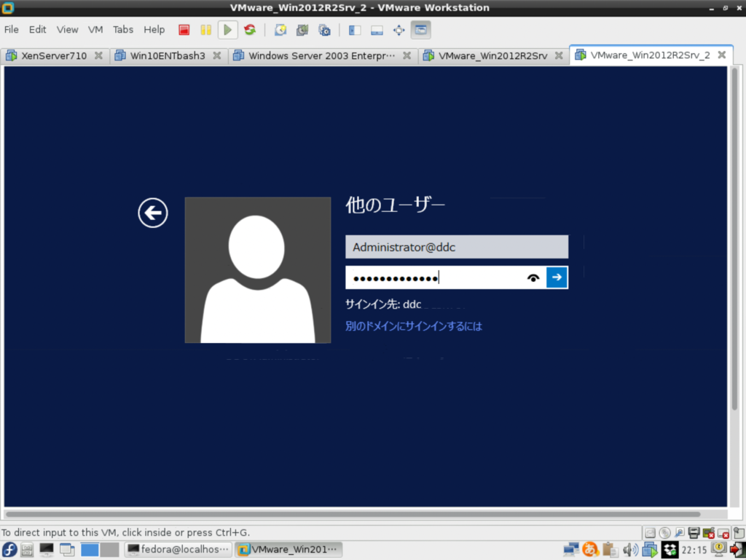Open the File menu
The image size is (746, 560).
tap(12, 29)
